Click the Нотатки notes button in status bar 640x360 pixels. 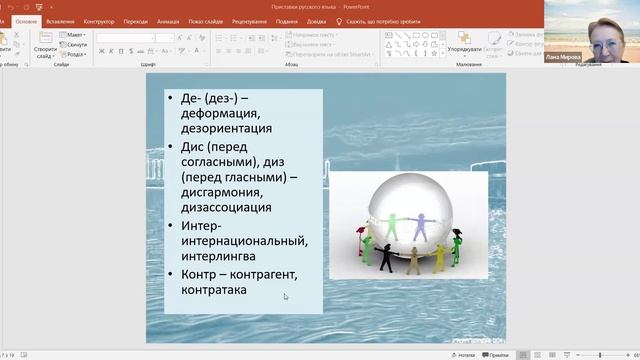(x=464, y=355)
